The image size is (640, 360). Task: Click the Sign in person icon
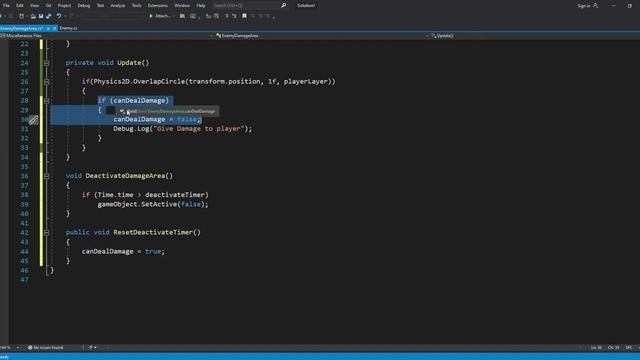point(596,6)
